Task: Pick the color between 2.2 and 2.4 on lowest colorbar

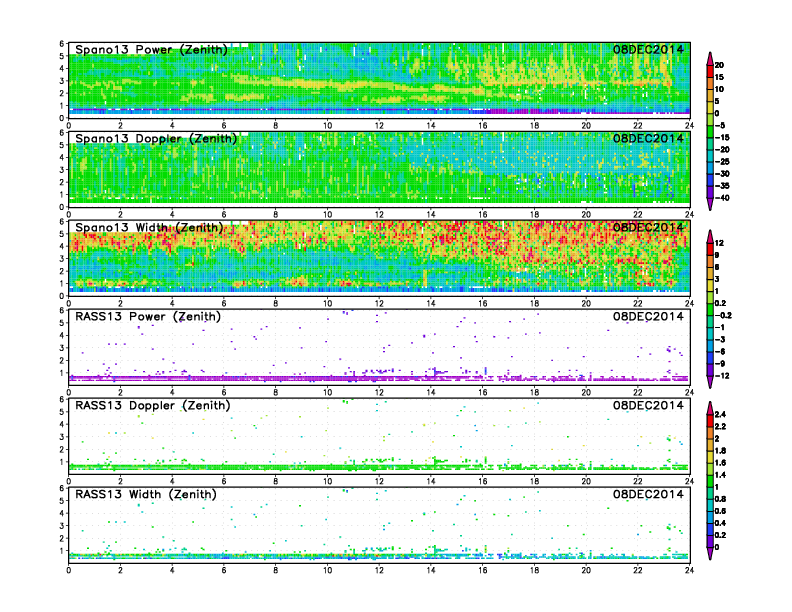Action: (x=708, y=419)
